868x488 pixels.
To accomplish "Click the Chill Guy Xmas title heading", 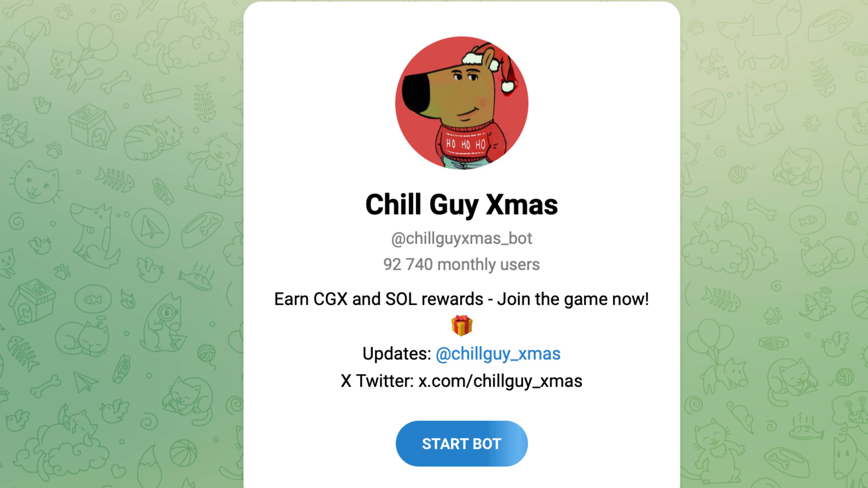I will tap(462, 204).
